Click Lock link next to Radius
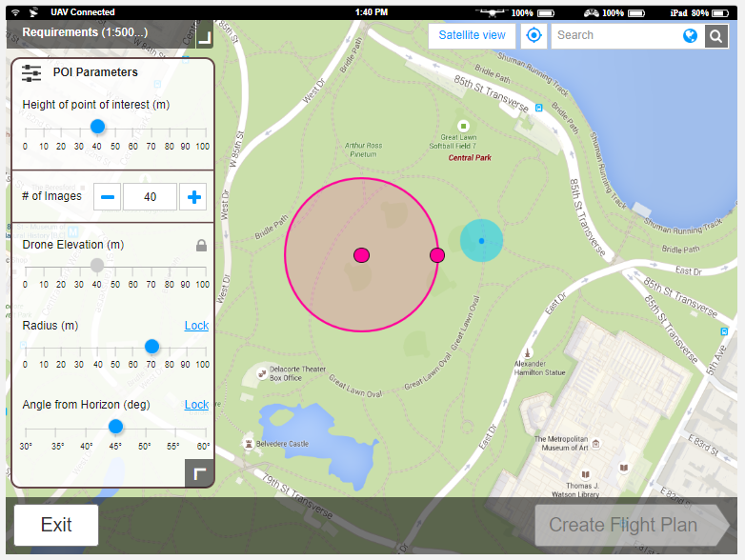 [x=196, y=326]
